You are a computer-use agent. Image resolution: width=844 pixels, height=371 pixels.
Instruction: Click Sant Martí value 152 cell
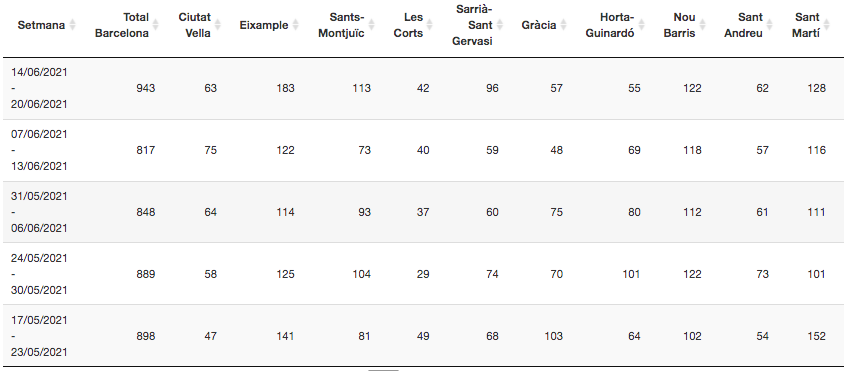817,336
